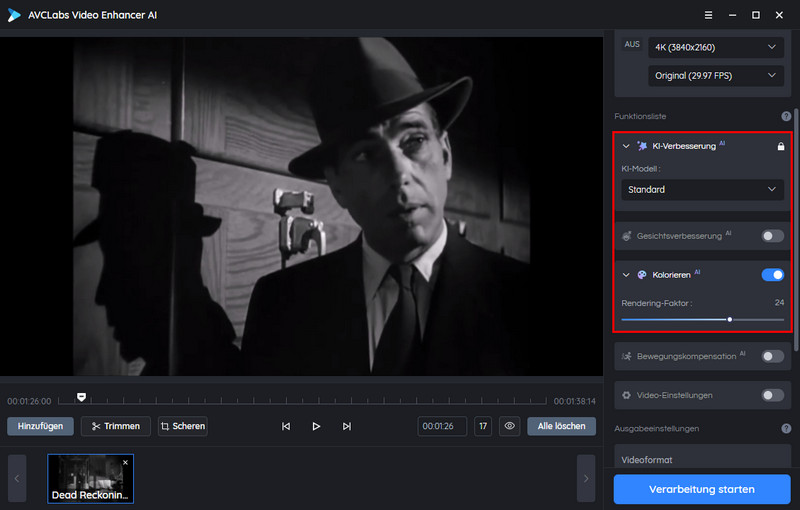Collapse the Kolorieren section
The image size is (800, 510).
[x=626, y=275]
